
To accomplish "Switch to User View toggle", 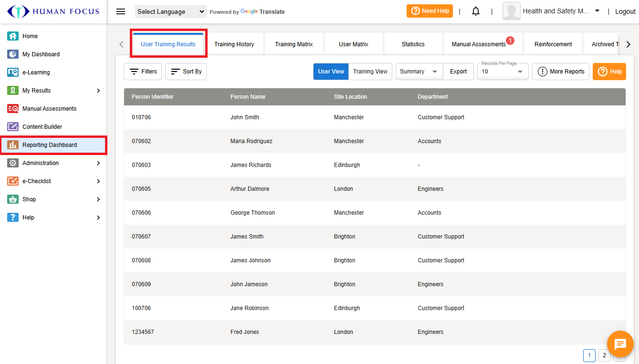I will 331,72.
